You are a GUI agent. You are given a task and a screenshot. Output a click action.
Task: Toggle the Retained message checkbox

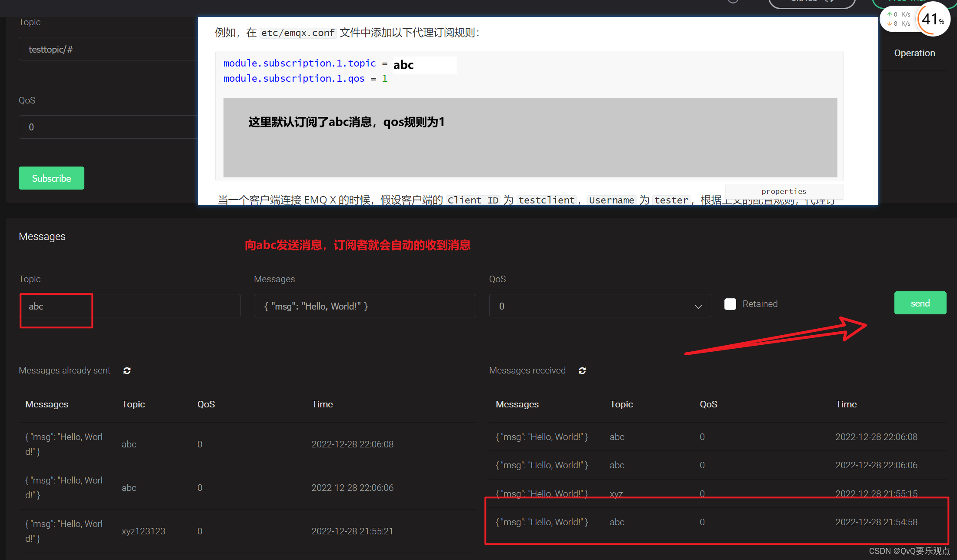tap(730, 303)
